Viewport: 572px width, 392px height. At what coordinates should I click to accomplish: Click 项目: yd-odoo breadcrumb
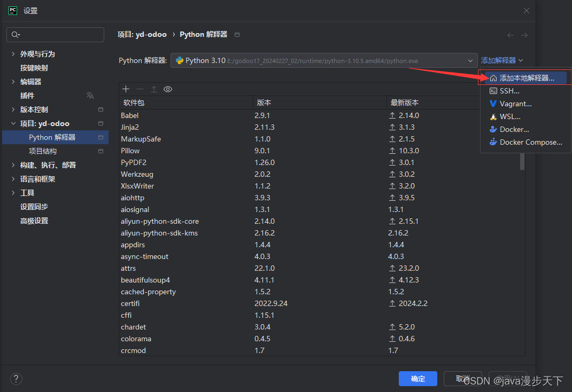click(142, 35)
